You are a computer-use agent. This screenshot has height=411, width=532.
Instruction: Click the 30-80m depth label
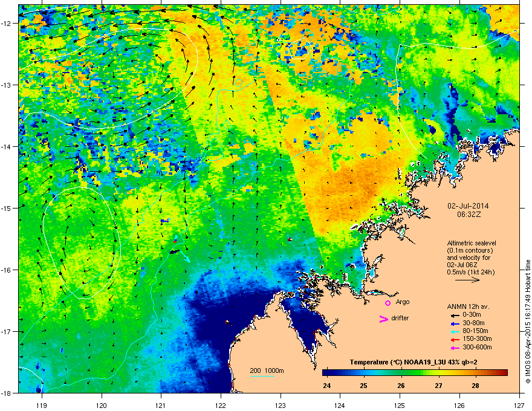pyautogui.click(x=473, y=323)
